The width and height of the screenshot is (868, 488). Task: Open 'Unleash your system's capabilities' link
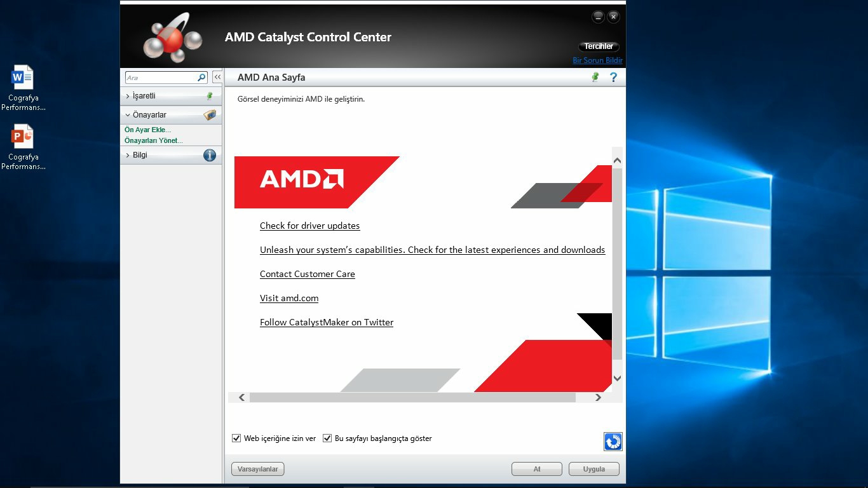432,250
